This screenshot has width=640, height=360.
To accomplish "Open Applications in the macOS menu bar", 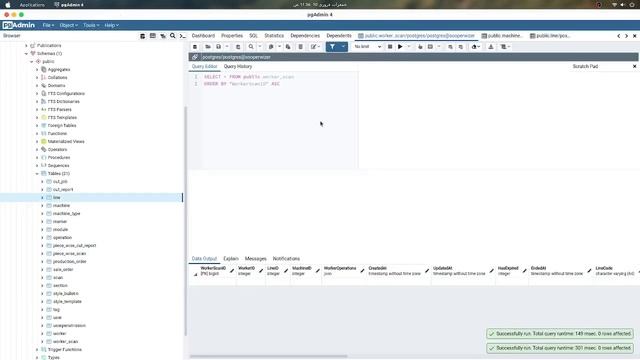I will point(32,5).
